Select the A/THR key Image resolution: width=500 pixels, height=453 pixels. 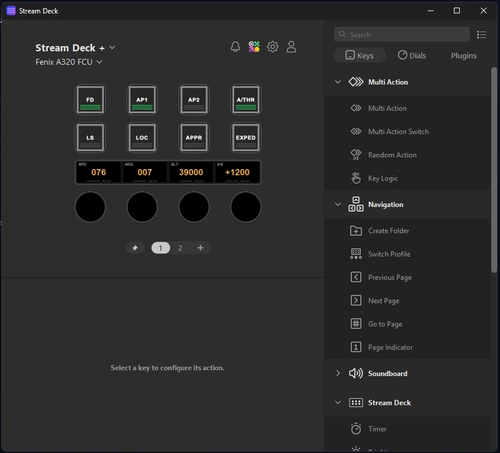246,100
